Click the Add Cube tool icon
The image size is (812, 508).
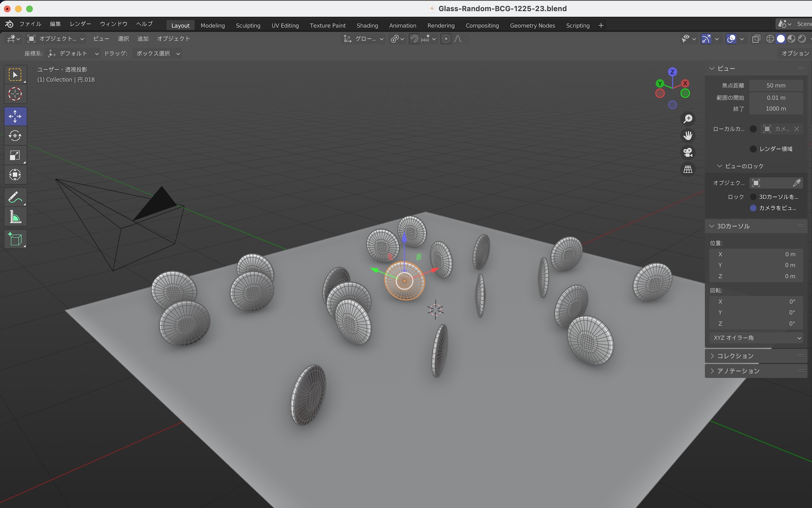pyautogui.click(x=15, y=239)
